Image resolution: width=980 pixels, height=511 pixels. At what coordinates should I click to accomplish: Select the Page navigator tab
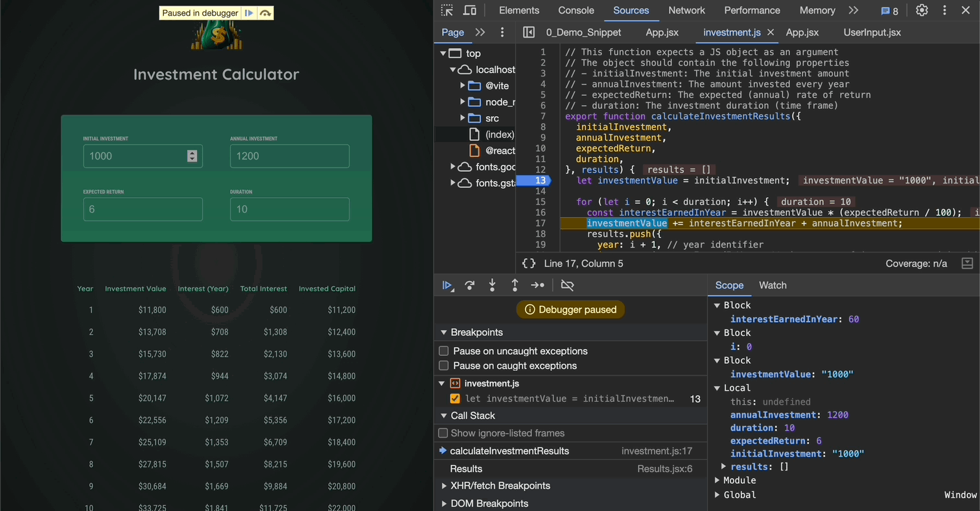(x=452, y=32)
